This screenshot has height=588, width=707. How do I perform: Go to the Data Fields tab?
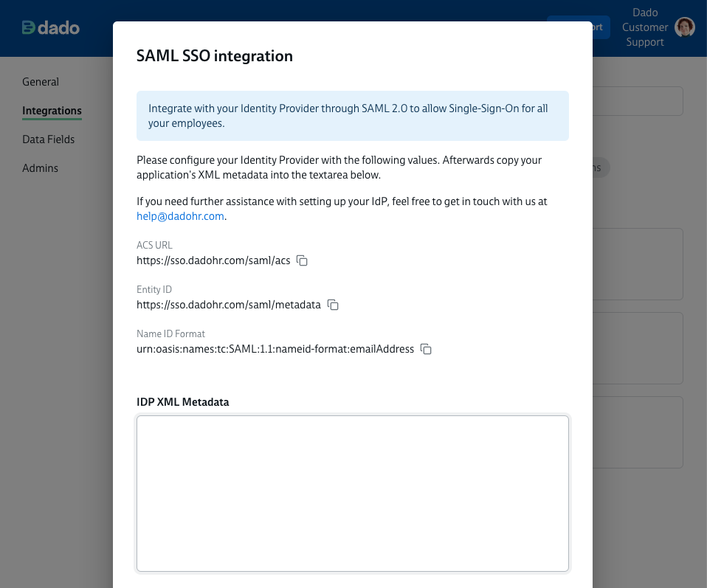pyautogui.click(x=48, y=139)
